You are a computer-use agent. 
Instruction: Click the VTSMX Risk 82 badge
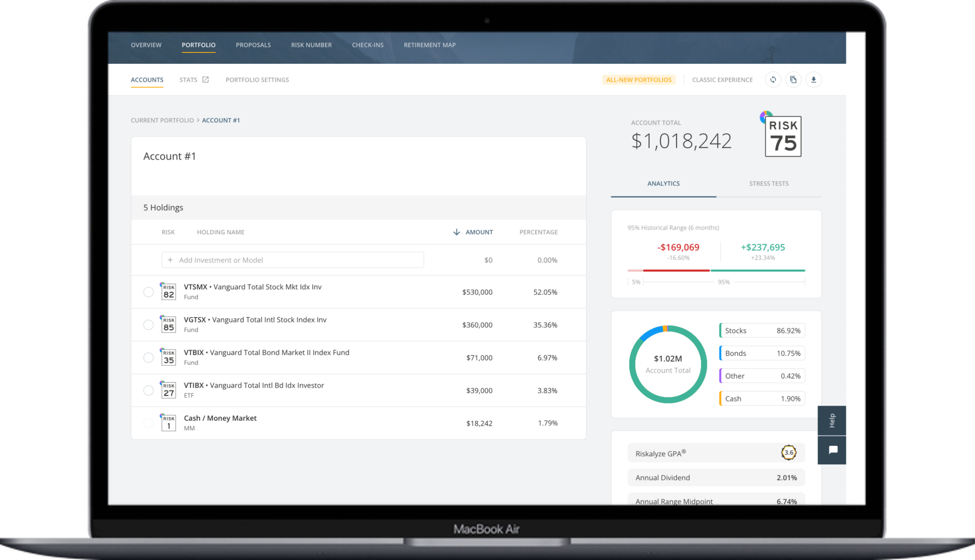pyautogui.click(x=169, y=292)
